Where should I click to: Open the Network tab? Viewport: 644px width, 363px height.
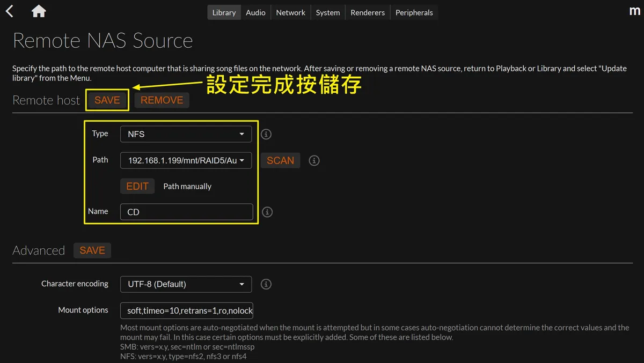coord(290,12)
